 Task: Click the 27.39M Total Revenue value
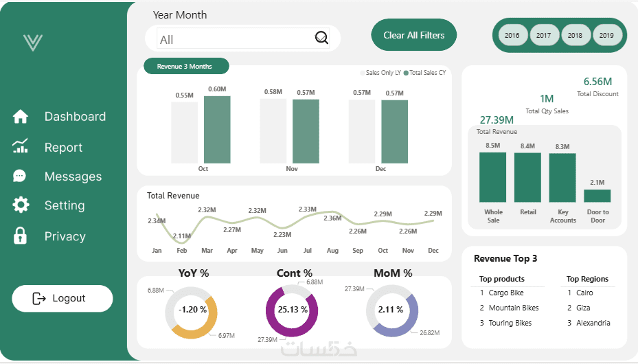497,120
